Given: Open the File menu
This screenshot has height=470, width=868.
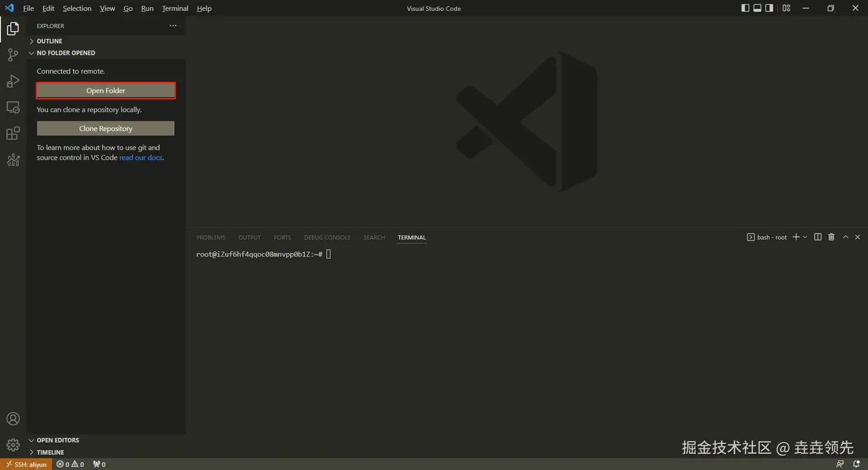Looking at the screenshot, I should [x=28, y=8].
